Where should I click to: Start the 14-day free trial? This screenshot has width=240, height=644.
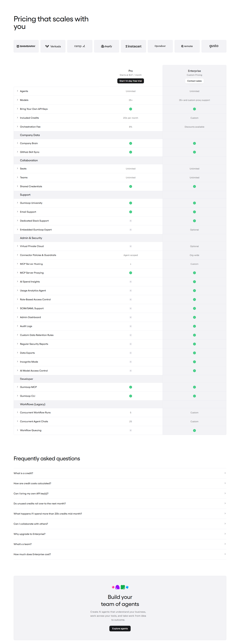click(x=130, y=81)
